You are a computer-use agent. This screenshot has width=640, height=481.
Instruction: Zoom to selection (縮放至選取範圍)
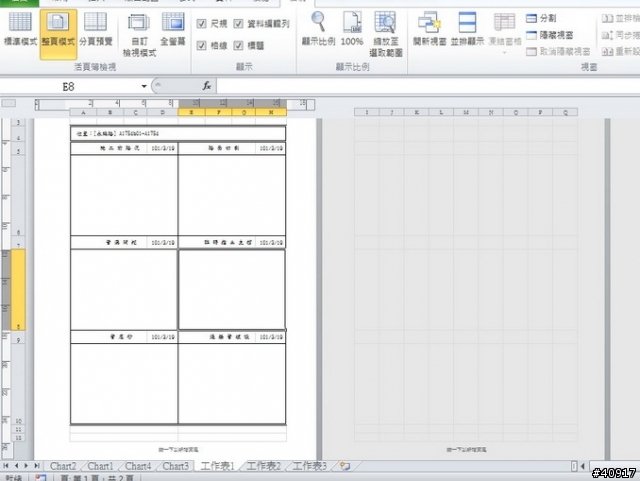click(386, 32)
